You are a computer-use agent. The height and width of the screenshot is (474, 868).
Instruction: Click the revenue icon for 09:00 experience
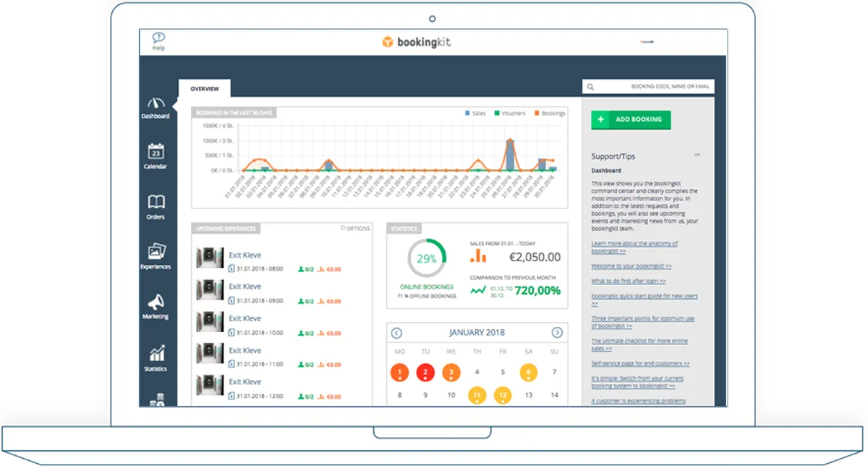pos(321,300)
